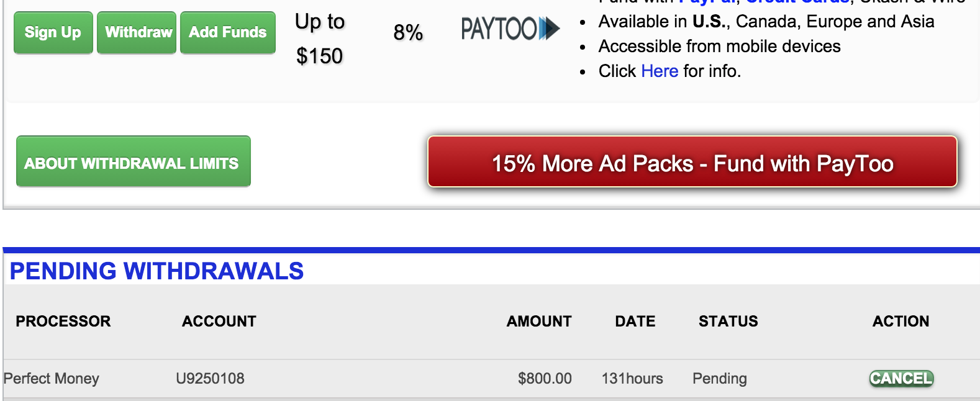Click the Pending Withdrawals heading
Viewport: 980px width, 401px height.
[157, 271]
